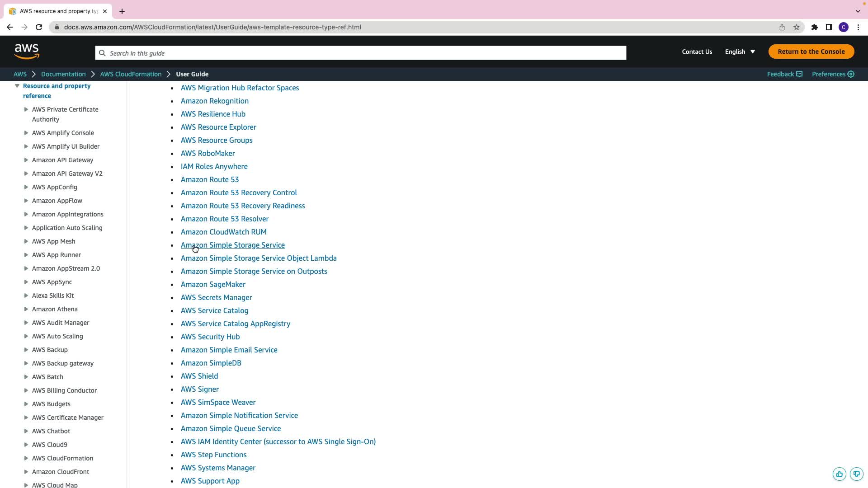Go to Documentation breadcrumb
Viewport: 868px width, 488px height.
63,74
